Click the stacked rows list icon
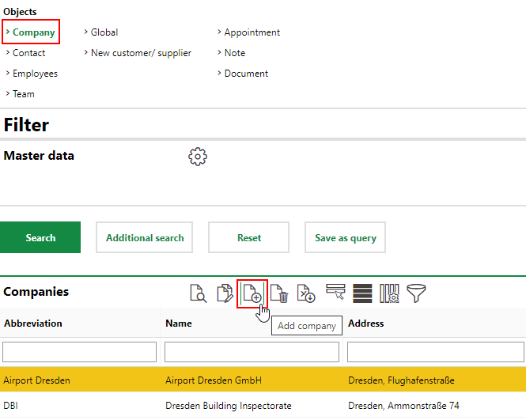 pos(362,293)
